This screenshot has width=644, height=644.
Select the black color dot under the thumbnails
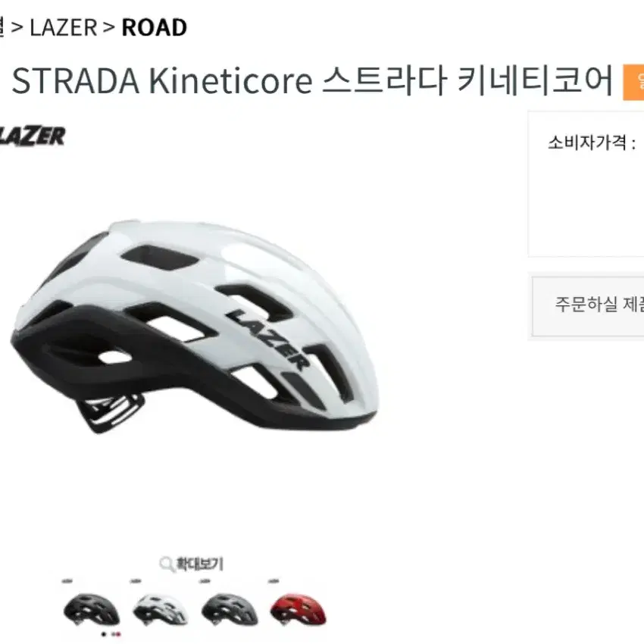pos(104,634)
